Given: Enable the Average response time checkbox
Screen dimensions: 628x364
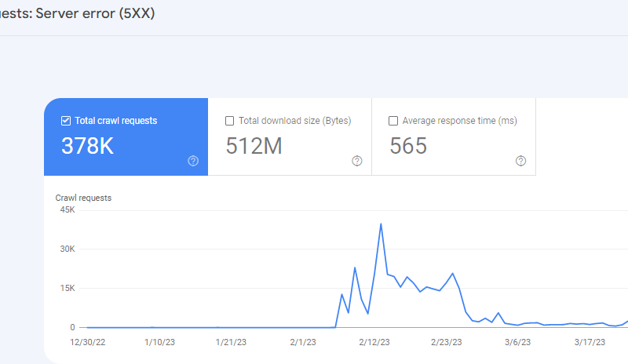Looking at the screenshot, I should coord(393,121).
